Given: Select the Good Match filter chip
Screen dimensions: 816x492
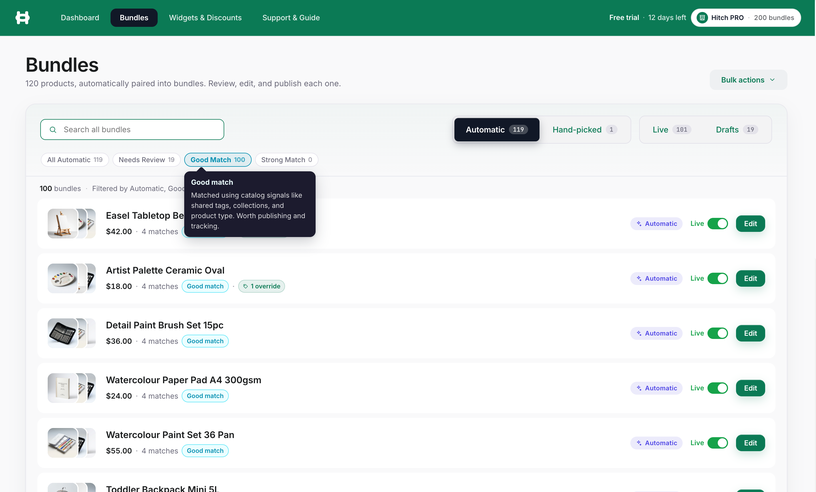Looking at the screenshot, I should [x=218, y=160].
